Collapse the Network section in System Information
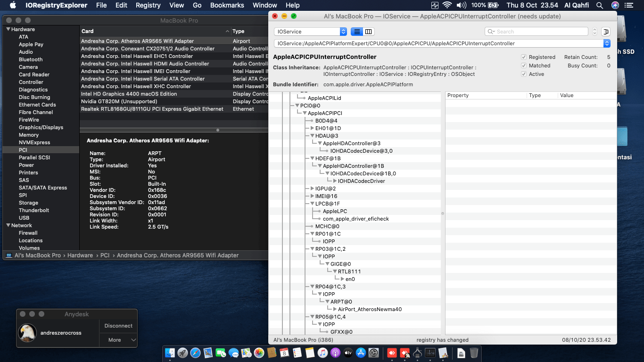Screen dimensions: 644x362 point(8,225)
